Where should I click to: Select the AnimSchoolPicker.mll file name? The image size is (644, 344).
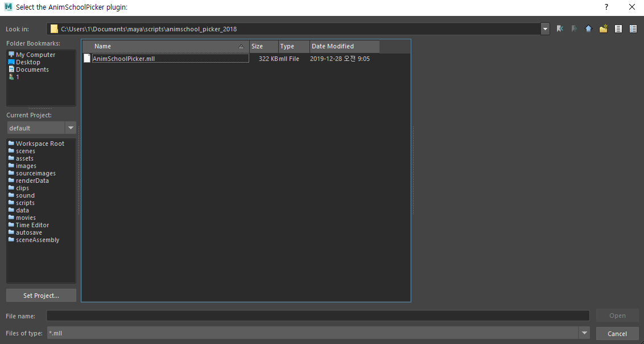coord(123,59)
